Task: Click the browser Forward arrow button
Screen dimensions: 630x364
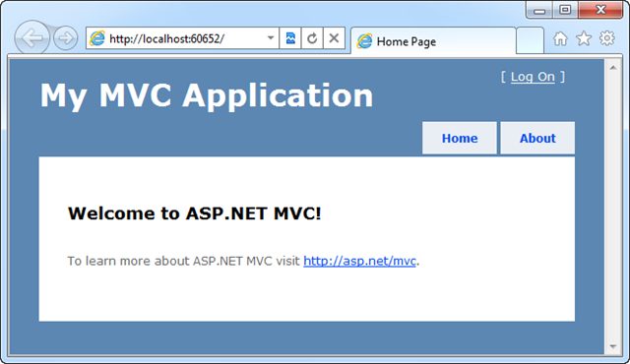Action: pos(66,38)
